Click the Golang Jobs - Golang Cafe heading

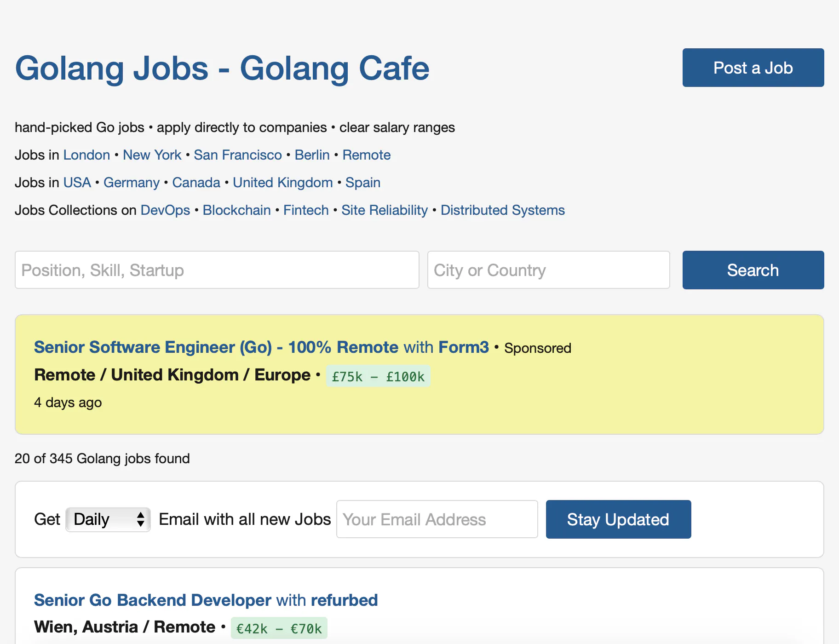tap(222, 68)
